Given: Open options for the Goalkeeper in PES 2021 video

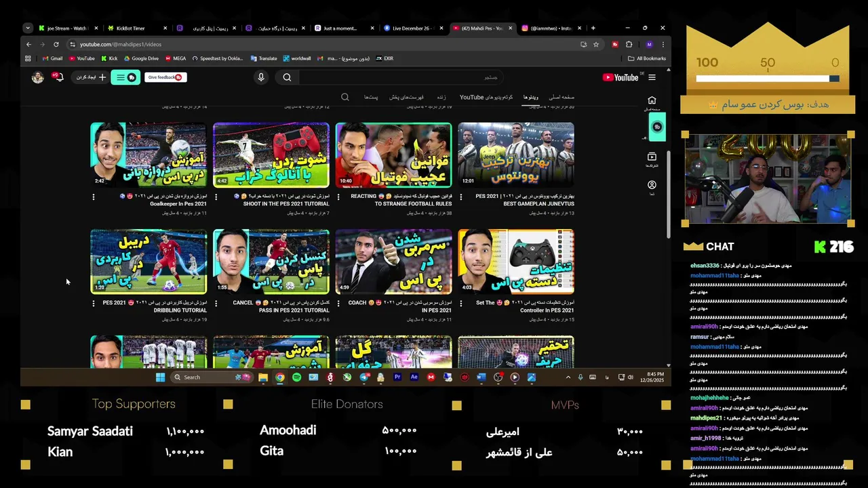Looking at the screenshot, I should [94, 197].
